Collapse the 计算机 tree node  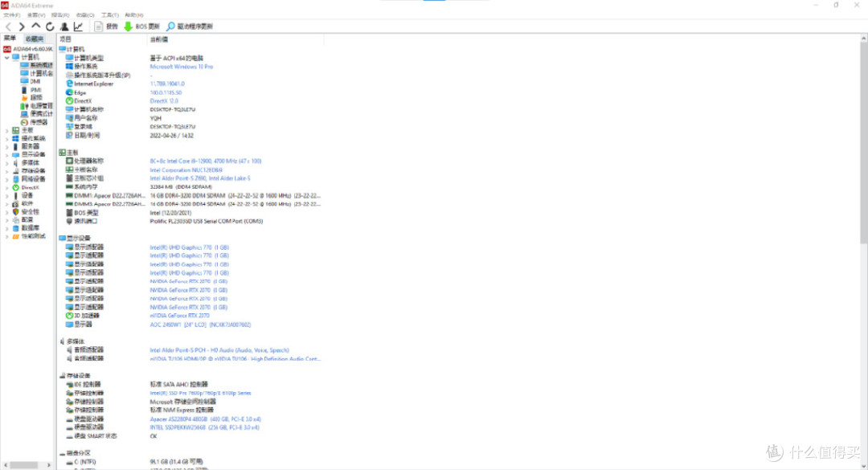[6, 57]
